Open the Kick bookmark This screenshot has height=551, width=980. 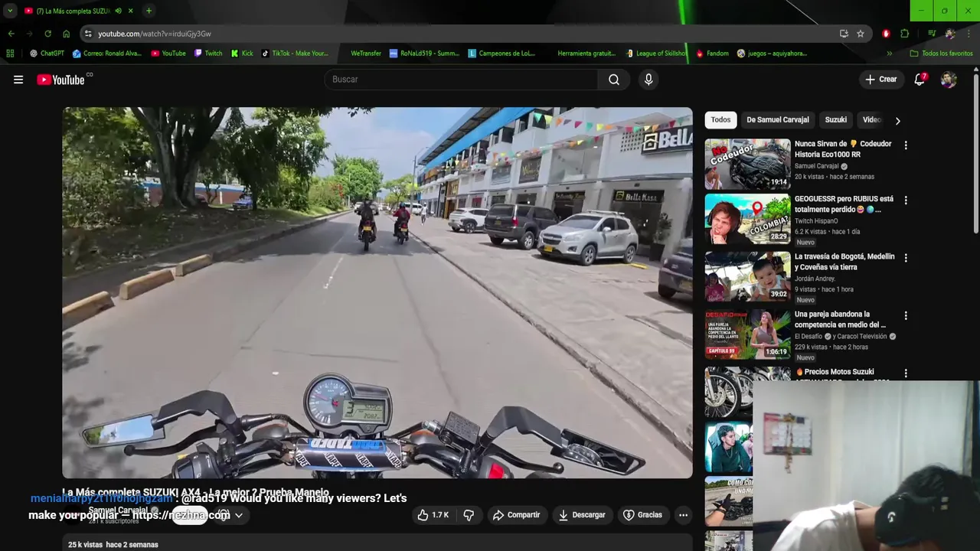click(x=242, y=54)
